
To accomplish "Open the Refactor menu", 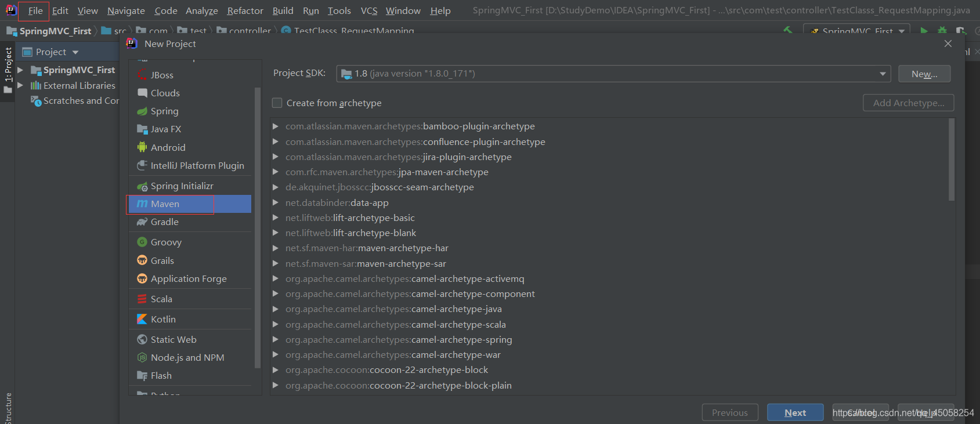I will pyautogui.click(x=245, y=10).
